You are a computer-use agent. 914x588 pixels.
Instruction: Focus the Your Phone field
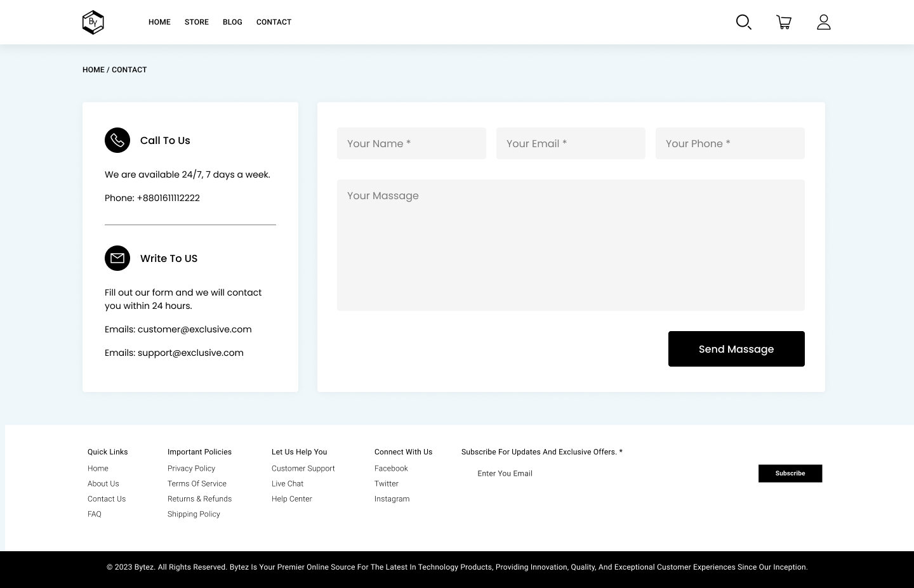(x=730, y=143)
